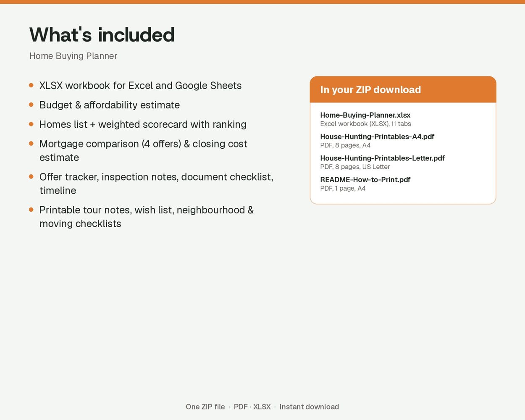Click the "In your ZIP download" card header
This screenshot has width=525, height=420.
pyautogui.click(x=403, y=89)
